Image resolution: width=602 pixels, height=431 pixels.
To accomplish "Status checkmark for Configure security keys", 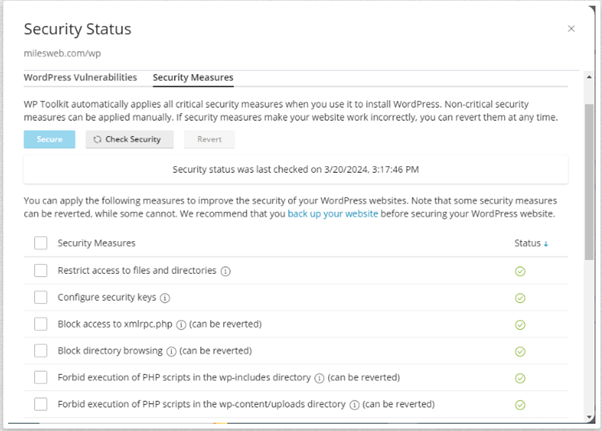I will 520,298.
